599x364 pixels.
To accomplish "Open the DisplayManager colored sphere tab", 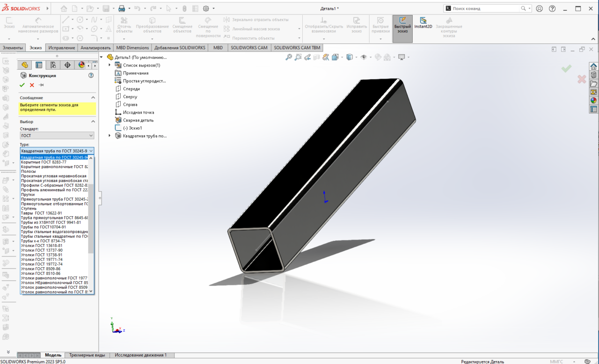I will 81,65.
